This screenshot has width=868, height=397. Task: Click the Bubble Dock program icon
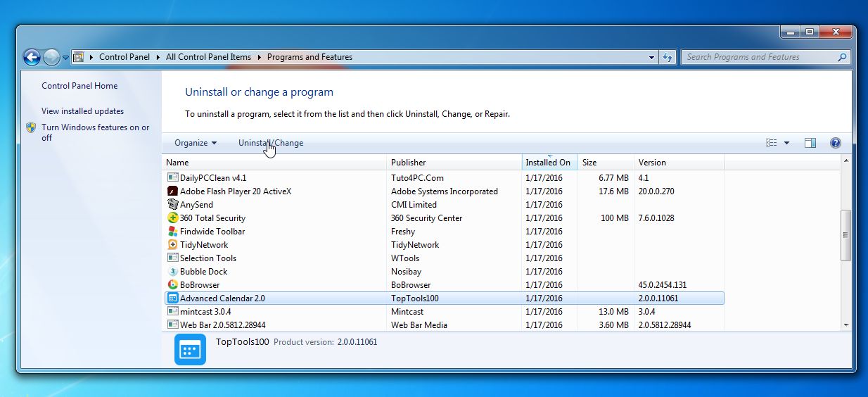tap(173, 272)
